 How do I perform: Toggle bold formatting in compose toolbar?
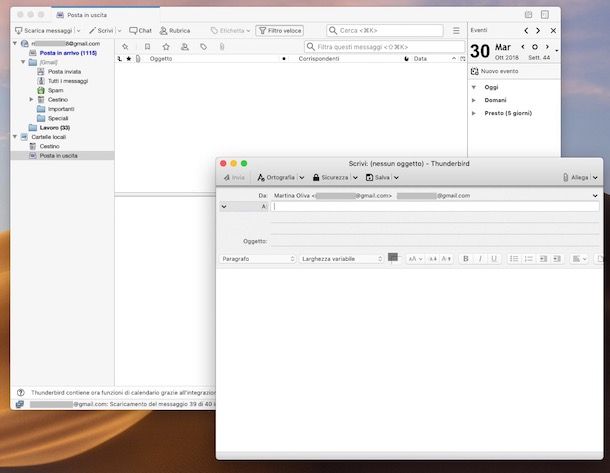tap(465, 259)
